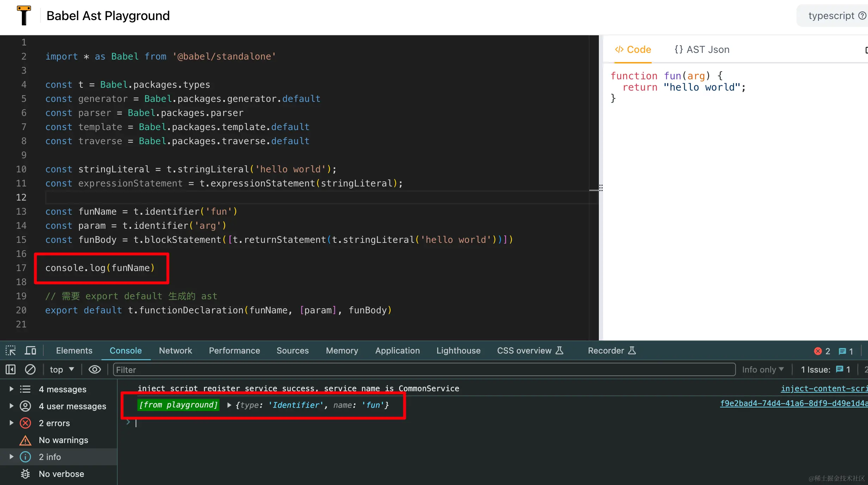Viewport: 868px width, 485px height.
Task: Click the Babel Ast Playground logo
Action: click(x=24, y=16)
